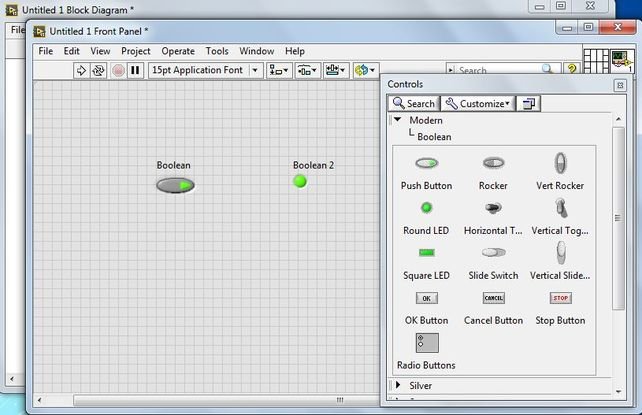Click the Run Continuously button
Image resolution: width=642 pixels, height=415 pixels.
pos(99,70)
